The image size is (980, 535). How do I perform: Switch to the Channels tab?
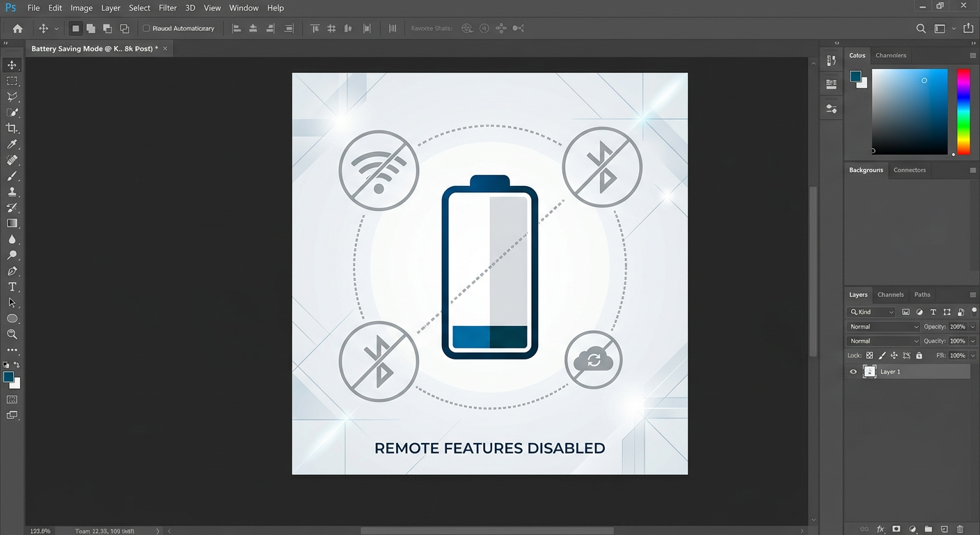click(890, 295)
